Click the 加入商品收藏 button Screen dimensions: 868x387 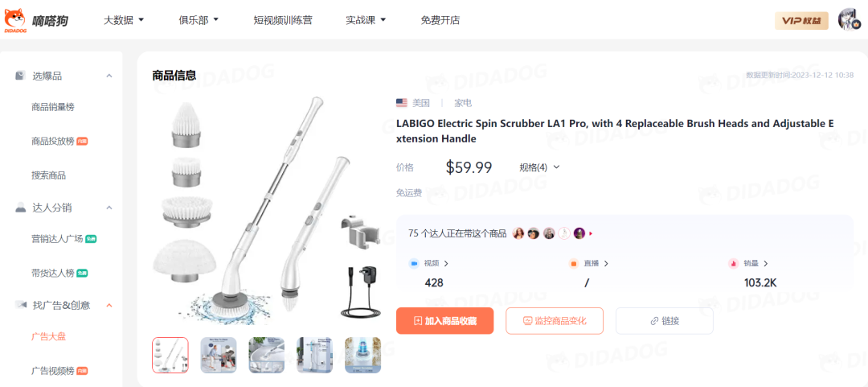click(444, 320)
